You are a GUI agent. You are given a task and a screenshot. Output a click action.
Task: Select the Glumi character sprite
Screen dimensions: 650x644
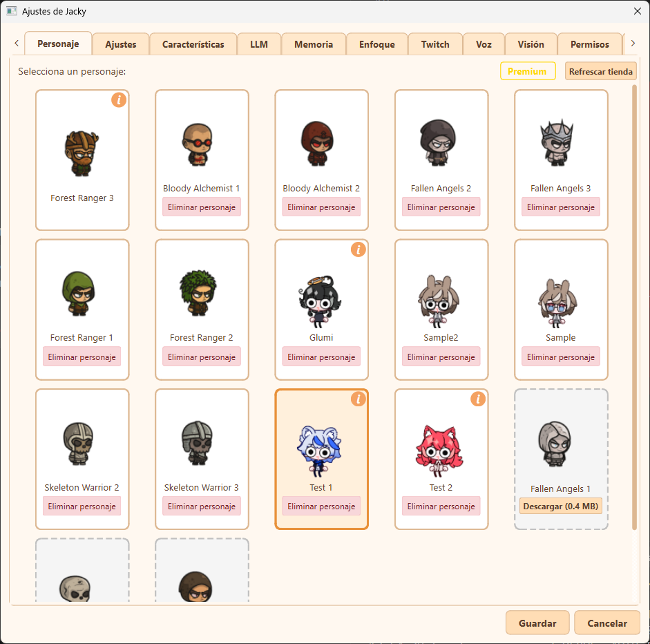click(x=320, y=301)
